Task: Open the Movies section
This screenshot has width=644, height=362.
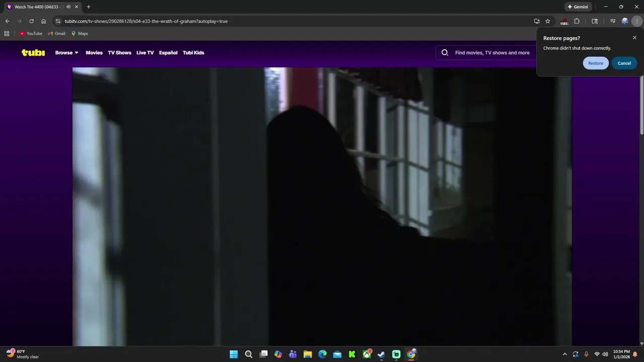Action: coord(94,52)
